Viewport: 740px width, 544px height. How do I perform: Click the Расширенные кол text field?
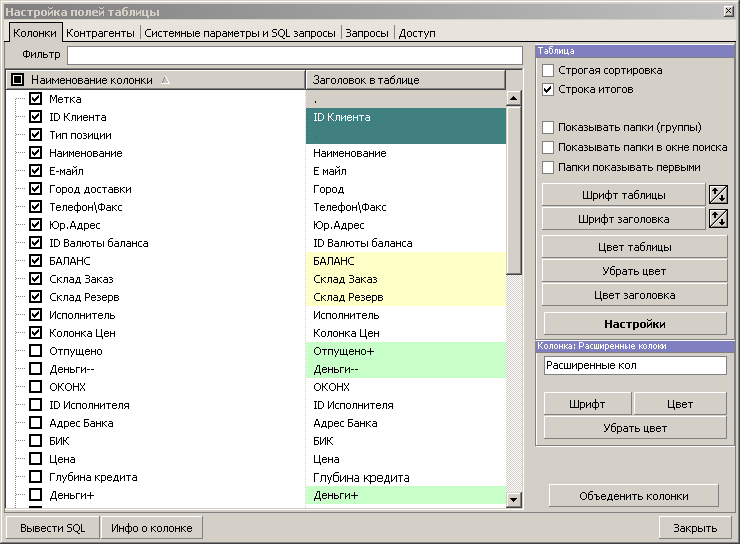coord(635,365)
